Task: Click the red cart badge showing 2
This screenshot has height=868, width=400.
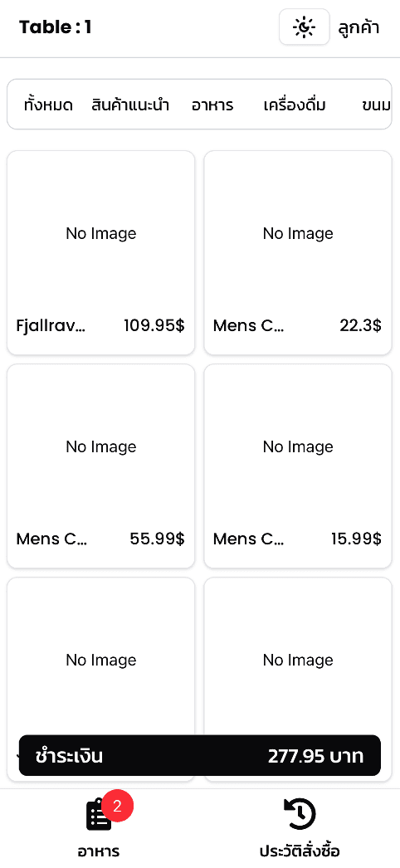Action: [117, 806]
